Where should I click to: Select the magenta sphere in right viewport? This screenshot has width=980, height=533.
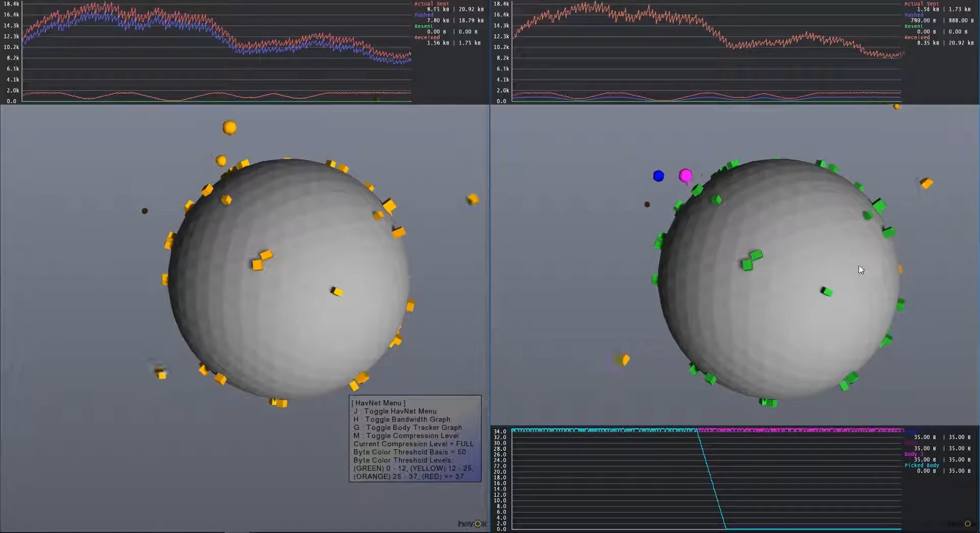tap(685, 176)
